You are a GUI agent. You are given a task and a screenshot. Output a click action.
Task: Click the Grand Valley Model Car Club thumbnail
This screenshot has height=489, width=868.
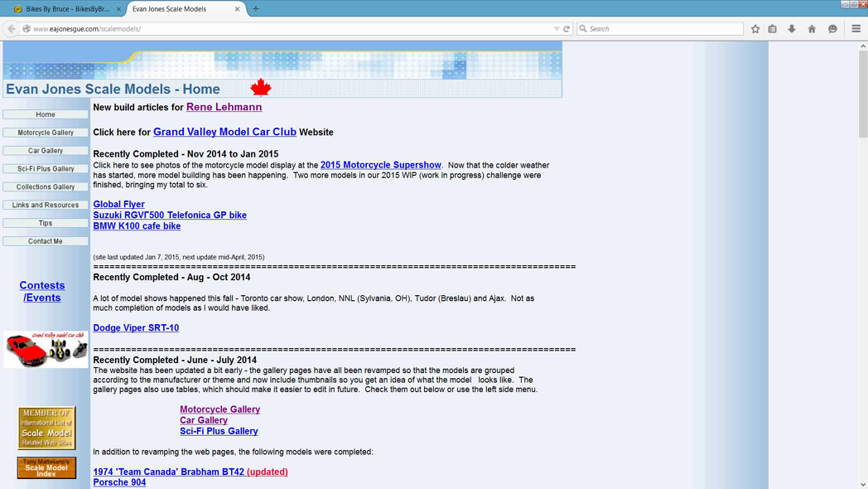point(46,350)
